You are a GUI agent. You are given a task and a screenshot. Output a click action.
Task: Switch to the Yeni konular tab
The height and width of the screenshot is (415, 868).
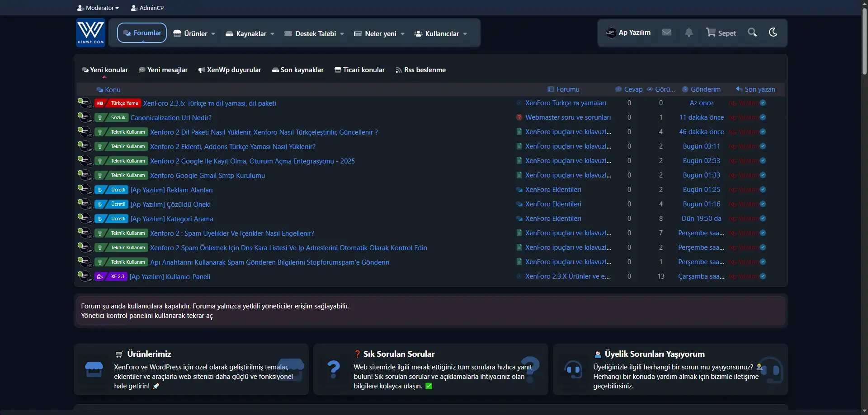tap(105, 70)
